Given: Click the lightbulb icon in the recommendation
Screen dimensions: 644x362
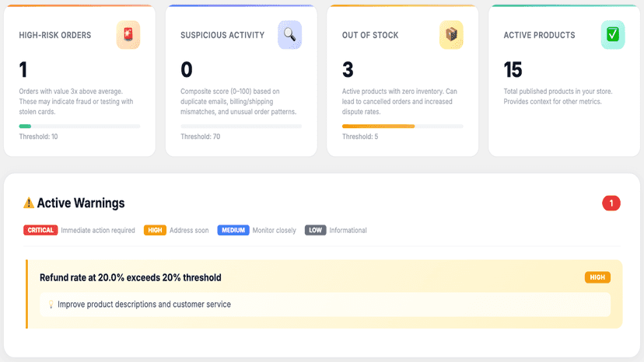Looking at the screenshot, I should (51, 305).
